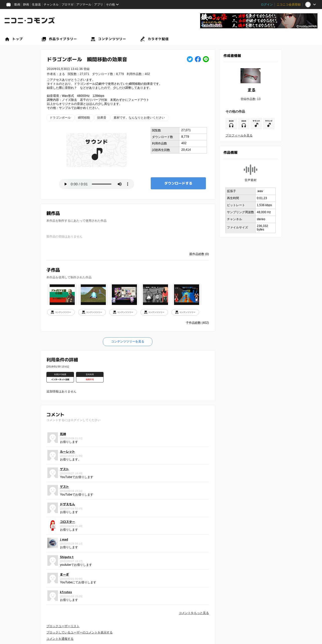The height and width of the screenshot is (644, 322).
Task: Open 生放送 in top navigation
Action: (x=36, y=5)
